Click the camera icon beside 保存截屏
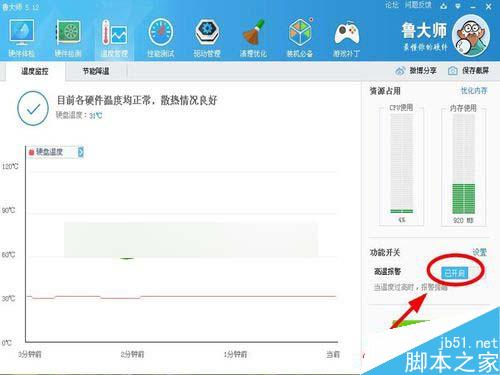This screenshot has height=375, width=500. point(453,71)
